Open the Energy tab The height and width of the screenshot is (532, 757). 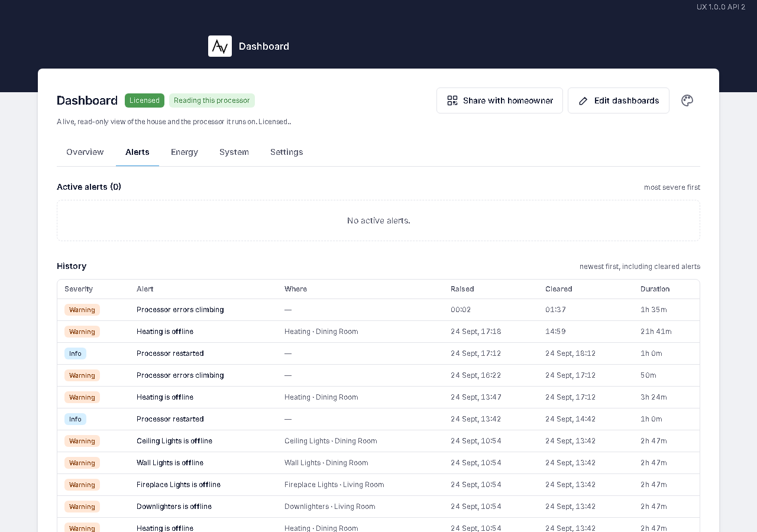[185, 152]
